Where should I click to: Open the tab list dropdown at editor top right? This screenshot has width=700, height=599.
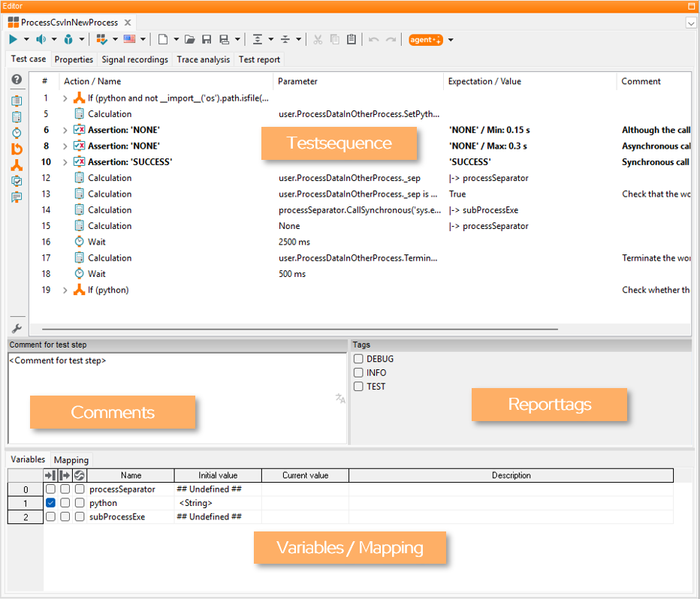point(691,23)
